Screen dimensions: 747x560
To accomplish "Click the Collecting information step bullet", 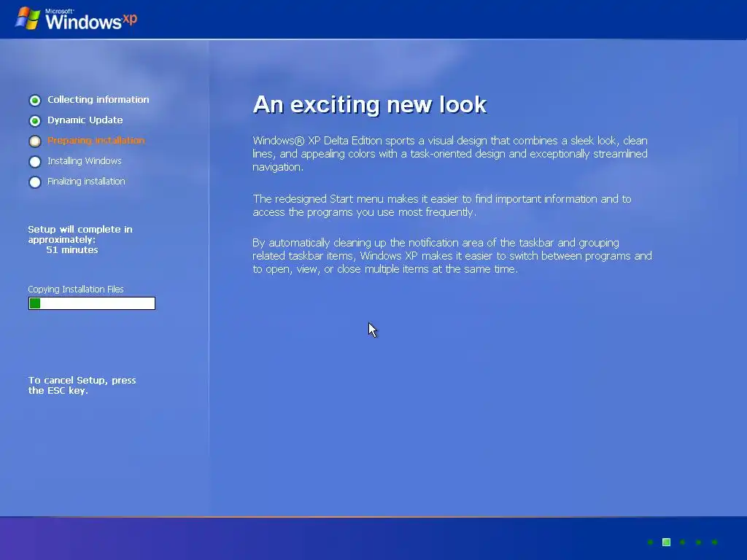I will (x=35, y=100).
